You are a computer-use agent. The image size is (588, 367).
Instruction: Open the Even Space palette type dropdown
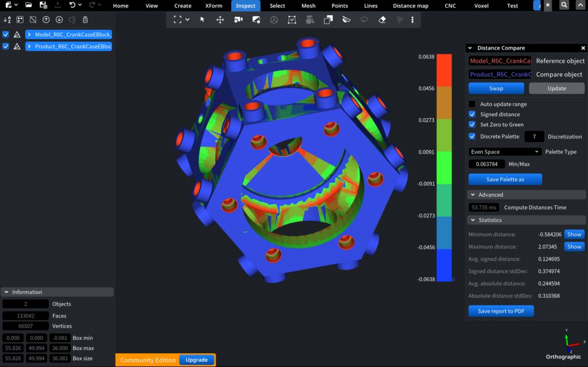(505, 152)
